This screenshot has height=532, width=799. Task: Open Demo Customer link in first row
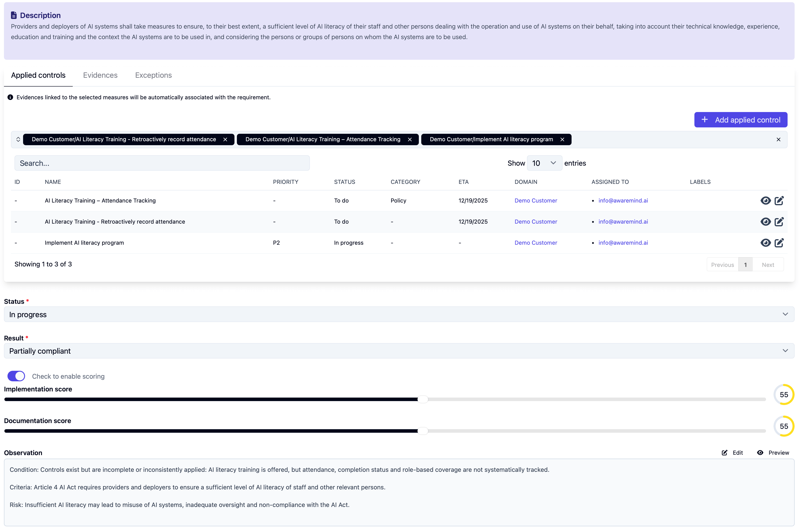[x=536, y=201]
